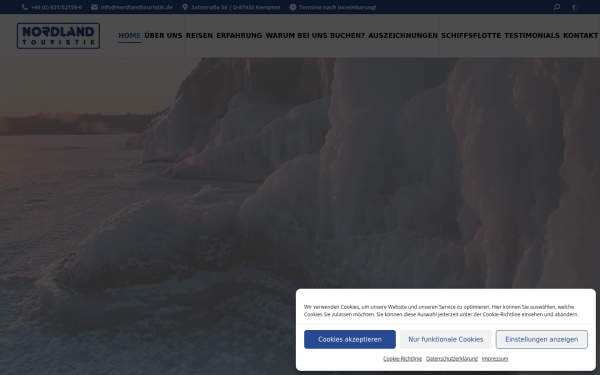Open REISEN menu item
600x375 pixels.
pos(199,36)
